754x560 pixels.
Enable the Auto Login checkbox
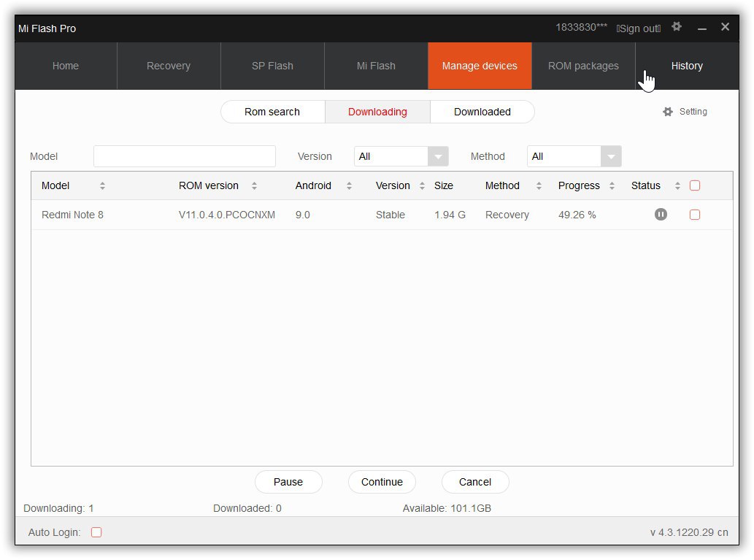coord(96,532)
